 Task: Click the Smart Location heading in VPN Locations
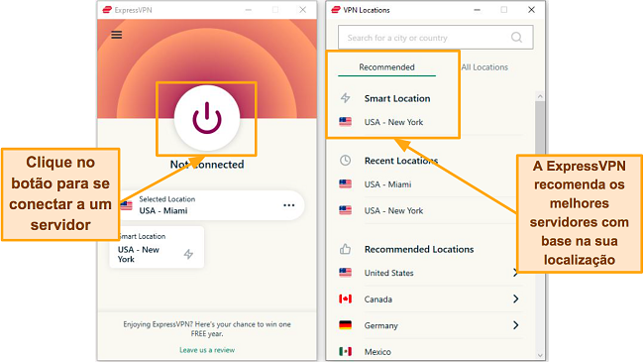(x=397, y=98)
